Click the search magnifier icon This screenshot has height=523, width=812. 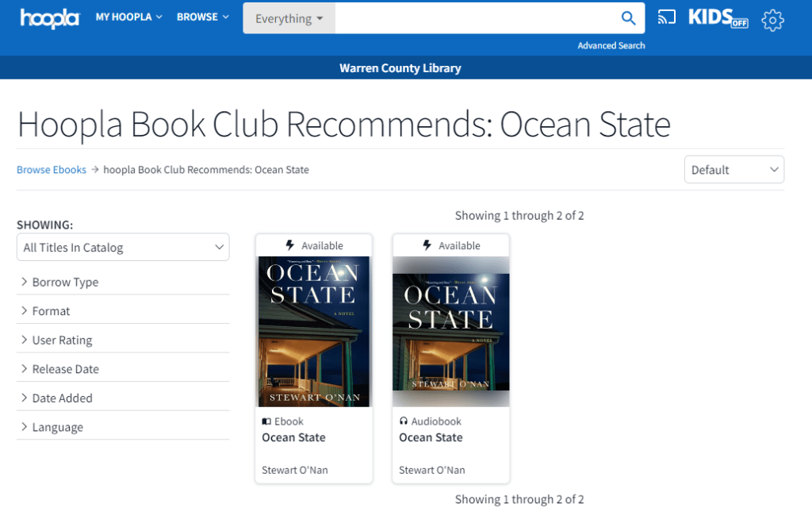click(628, 18)
